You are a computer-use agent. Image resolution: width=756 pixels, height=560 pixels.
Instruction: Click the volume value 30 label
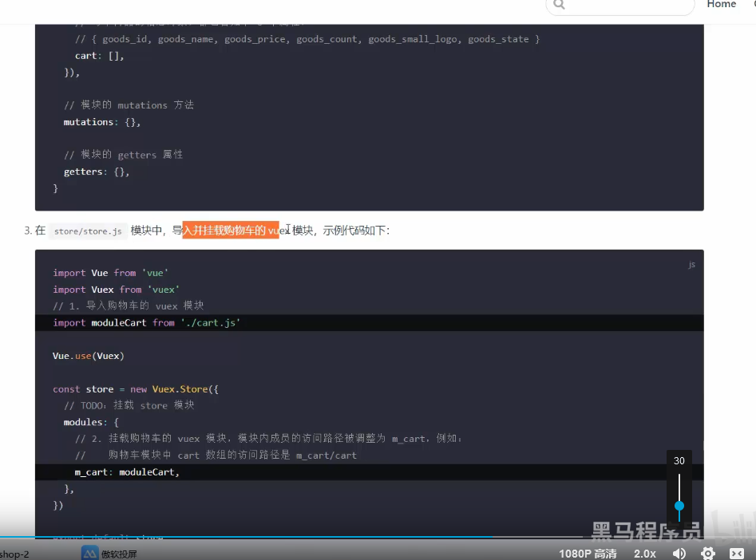tap(679, 461)
